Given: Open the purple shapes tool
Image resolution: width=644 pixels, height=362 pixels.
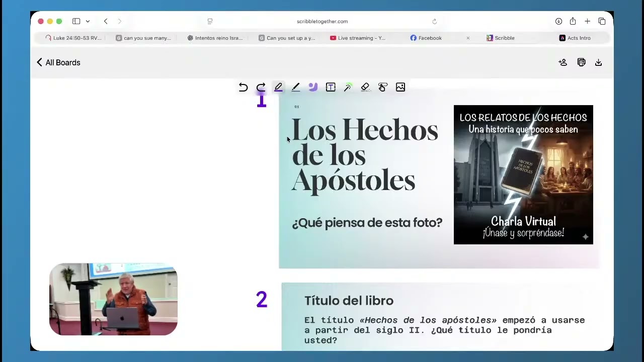Looking at the screenshot, I should coord(313,87).
